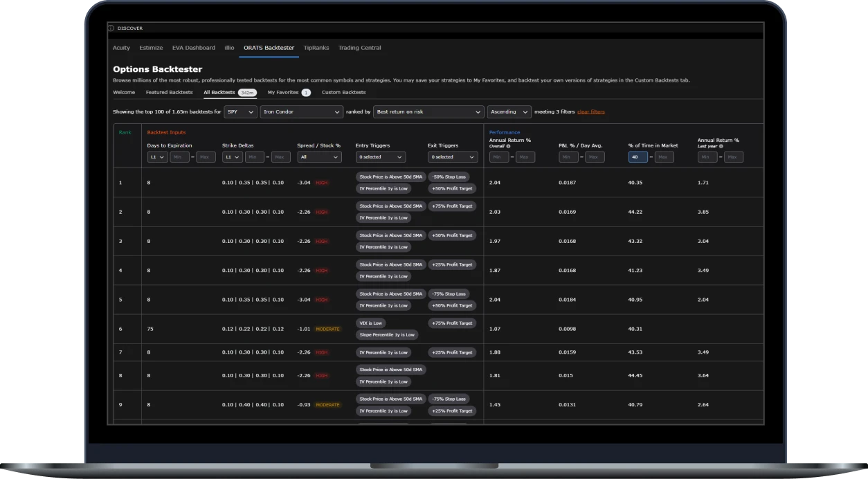This screenshot has height=479, width=868.
Task: Open the SPY symbol dropdown
Action: (240, 111)
